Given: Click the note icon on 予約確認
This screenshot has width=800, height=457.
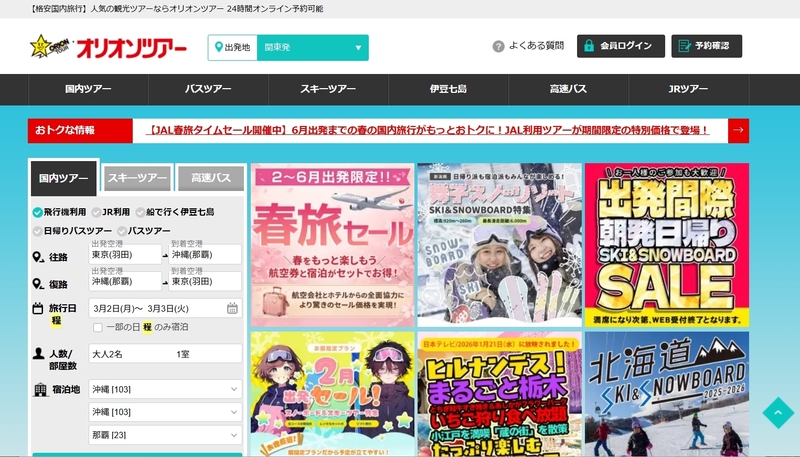Looking at the screenshot, I should 684,46.
